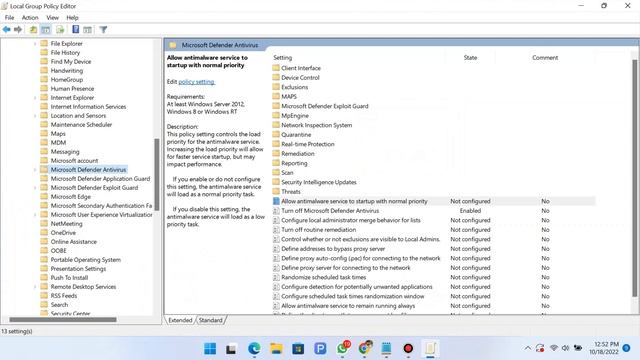Viewport: 640px width, 360px height.
Task: Select the OneDrive tree folder
Action: [x=63, y=233]
